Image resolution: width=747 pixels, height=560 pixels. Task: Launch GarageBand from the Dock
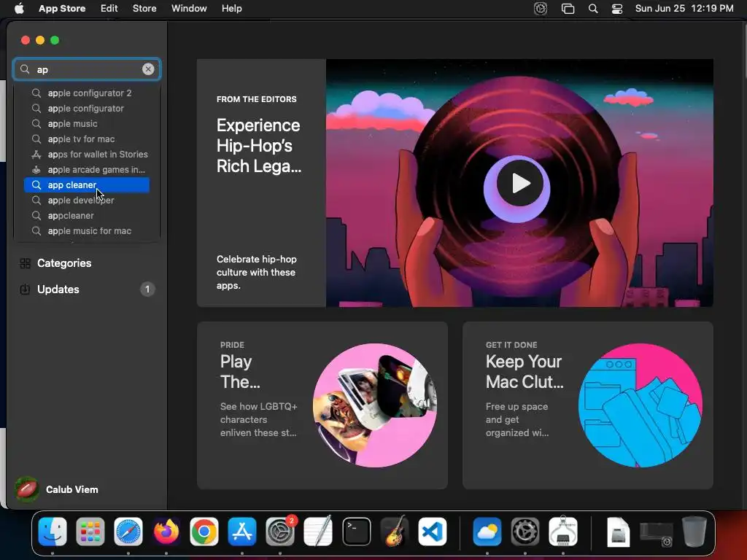click(395, 532)
